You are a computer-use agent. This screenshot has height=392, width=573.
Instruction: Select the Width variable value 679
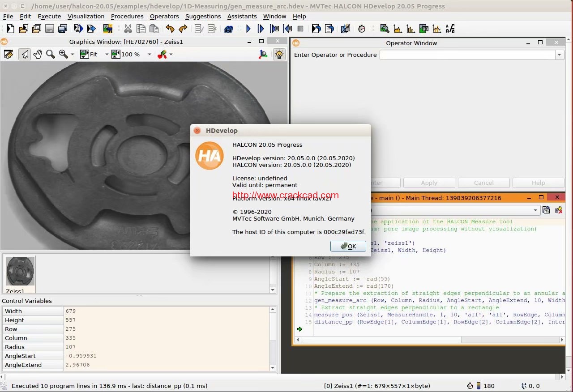point(71,311)
